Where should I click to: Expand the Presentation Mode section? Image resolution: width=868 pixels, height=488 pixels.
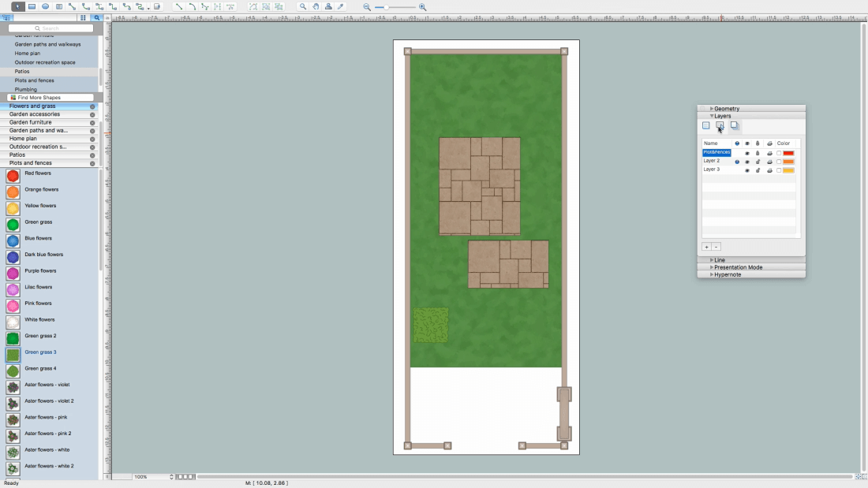tap(738, 267)
